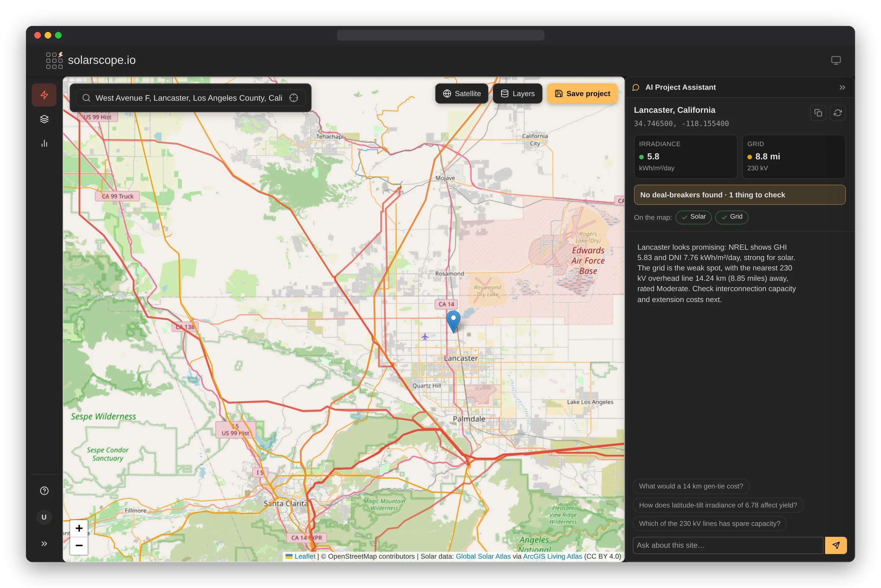Click Save project button
This screenshot has width=881, height=588.
click(x=582, y=94)
